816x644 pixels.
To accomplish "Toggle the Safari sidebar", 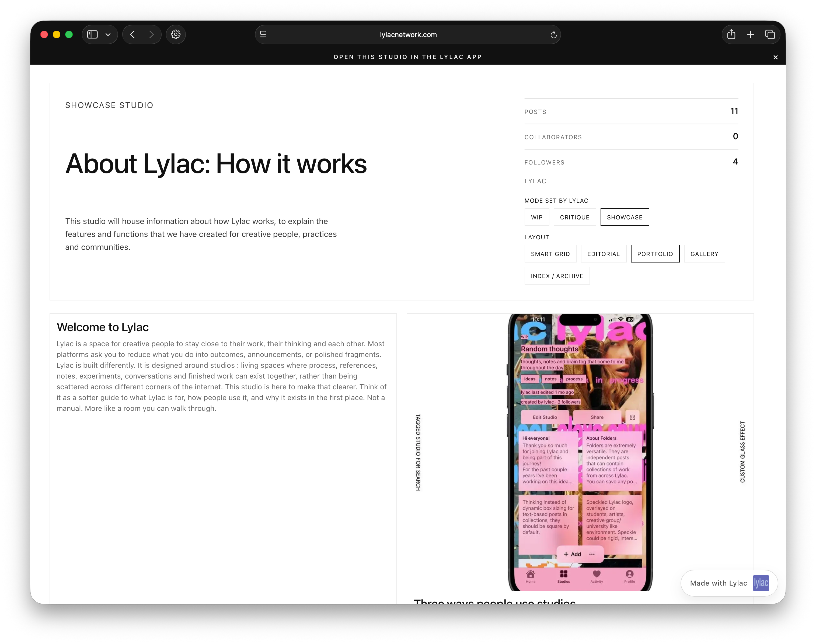I will 92,34.
